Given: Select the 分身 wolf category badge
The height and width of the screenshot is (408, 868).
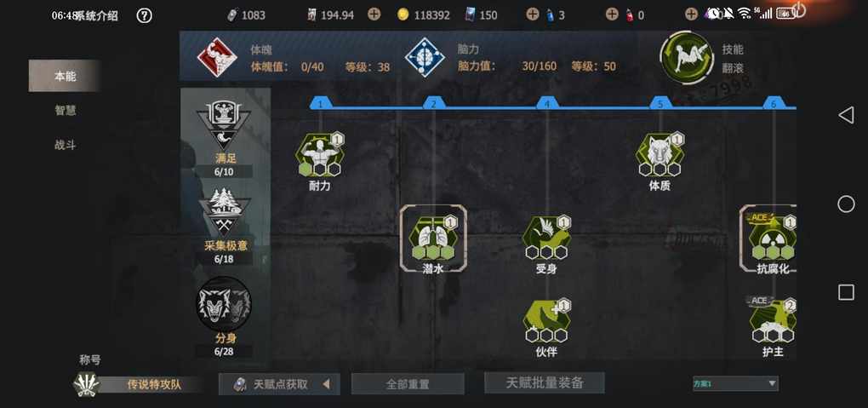Looking at the screenshot, I should [x=224, y=304].
